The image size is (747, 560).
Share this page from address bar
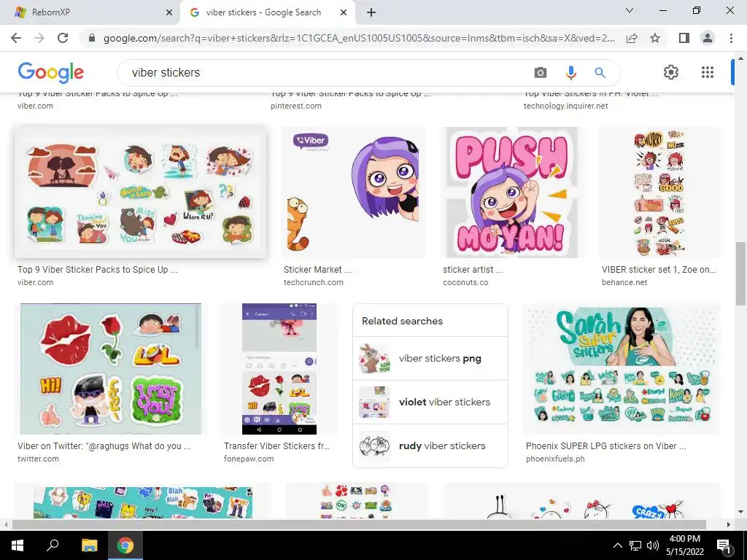click(632, 38)
